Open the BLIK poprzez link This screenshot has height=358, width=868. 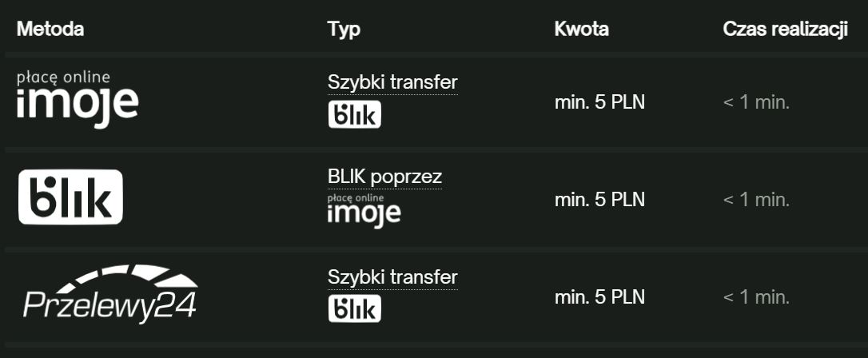click(384, 177)
